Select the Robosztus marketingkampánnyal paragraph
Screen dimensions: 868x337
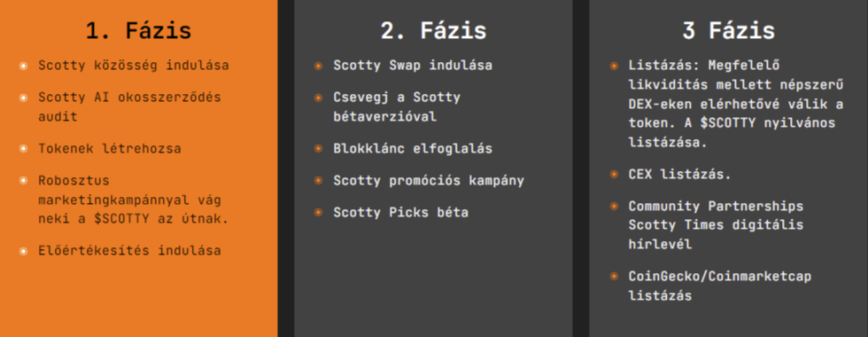pos(134,200)
